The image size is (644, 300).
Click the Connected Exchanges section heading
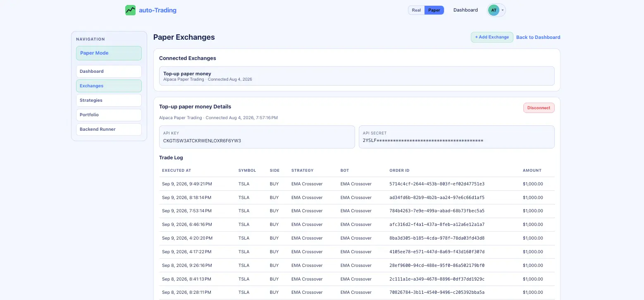(x=188, y=58)
